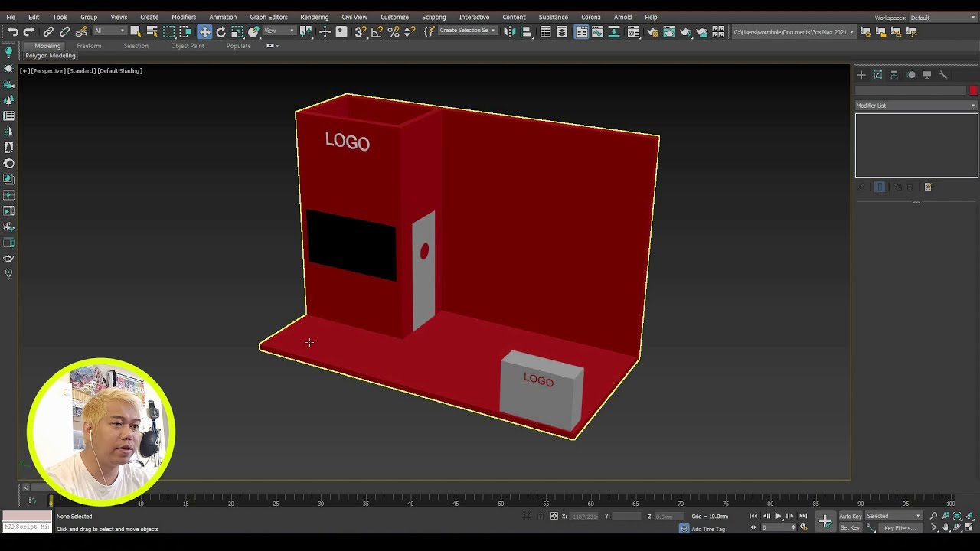
Task: Open the Create command panel tab
Action: click(861, 75)
